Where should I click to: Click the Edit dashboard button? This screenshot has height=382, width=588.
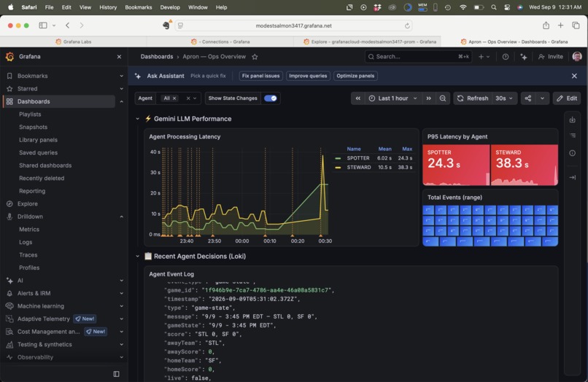567,98
